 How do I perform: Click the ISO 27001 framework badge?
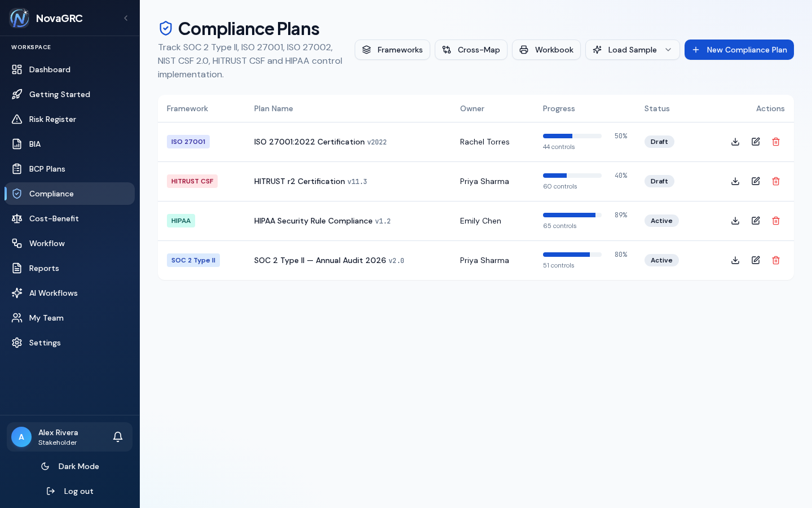point(188,142)
